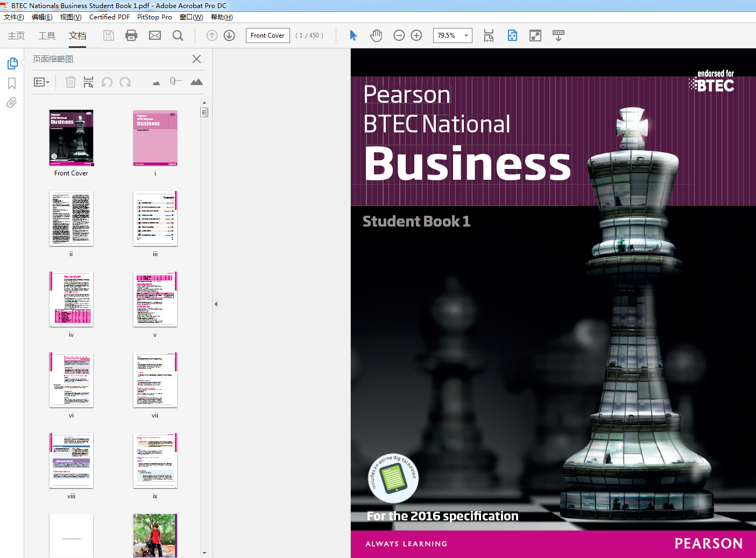Open zoom level 79.5% dropdown

466,36
